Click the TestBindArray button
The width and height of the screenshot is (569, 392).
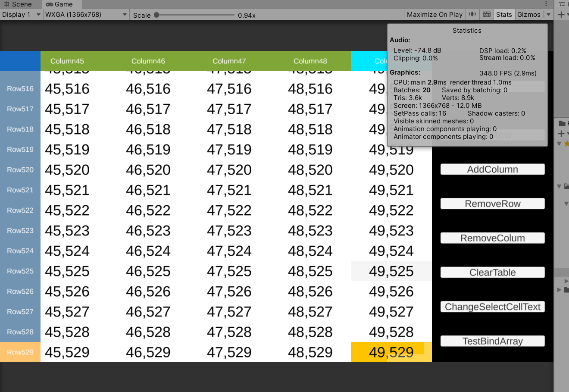tap(493, 341)
